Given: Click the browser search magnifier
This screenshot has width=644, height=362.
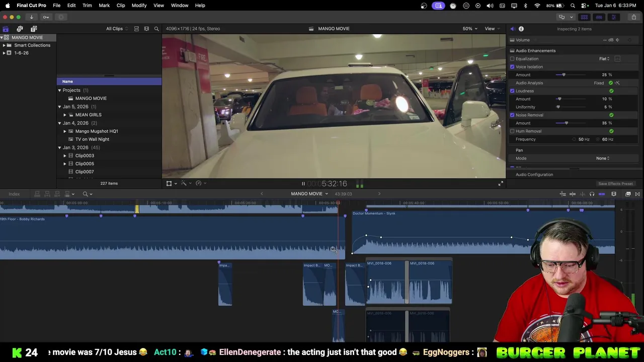Looking at the screenshot, I should [x=156, y=29].
